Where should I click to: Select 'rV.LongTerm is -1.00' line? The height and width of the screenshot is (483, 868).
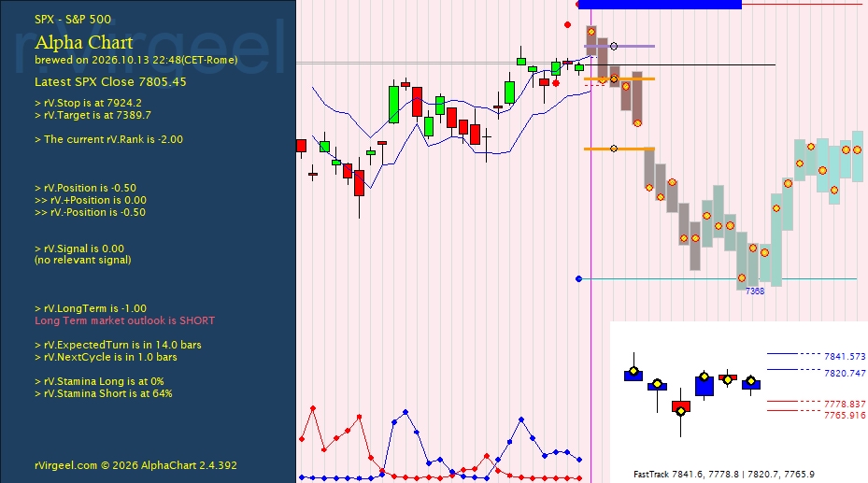(91, 308)
